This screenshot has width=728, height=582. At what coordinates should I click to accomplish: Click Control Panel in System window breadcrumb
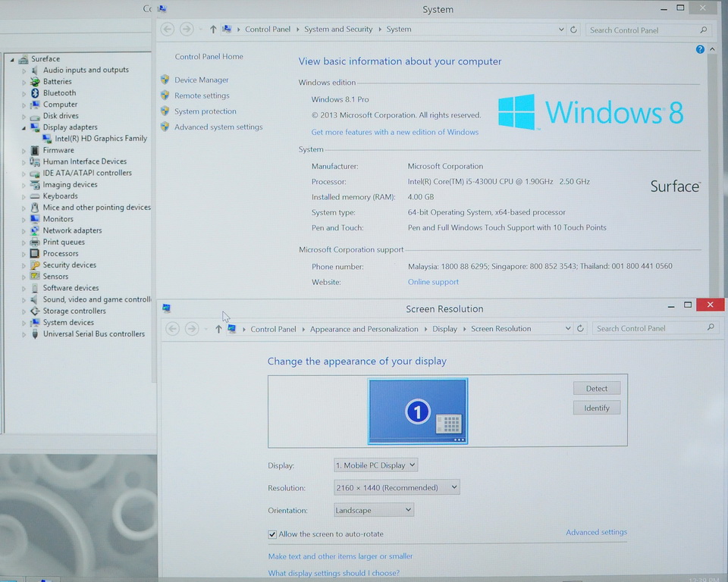coord(268,30)
